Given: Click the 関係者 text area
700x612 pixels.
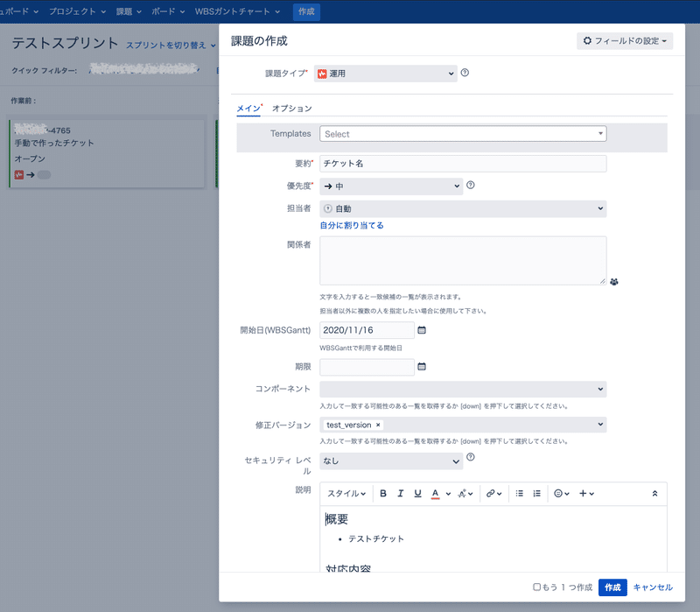Looking at the screenshot, I should pyautogui.click(x=463, y=260).
